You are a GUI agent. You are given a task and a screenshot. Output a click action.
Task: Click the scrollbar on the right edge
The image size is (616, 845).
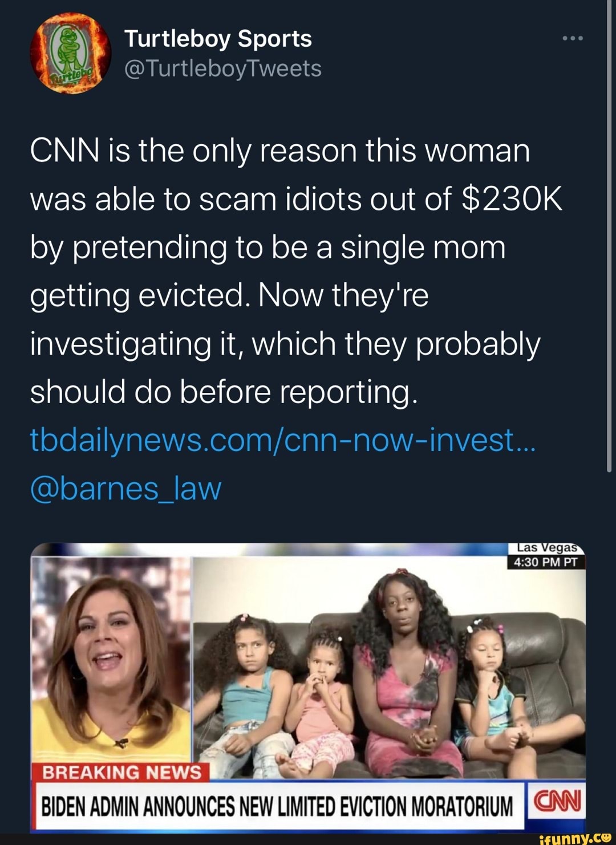click(x=609, y=239)
